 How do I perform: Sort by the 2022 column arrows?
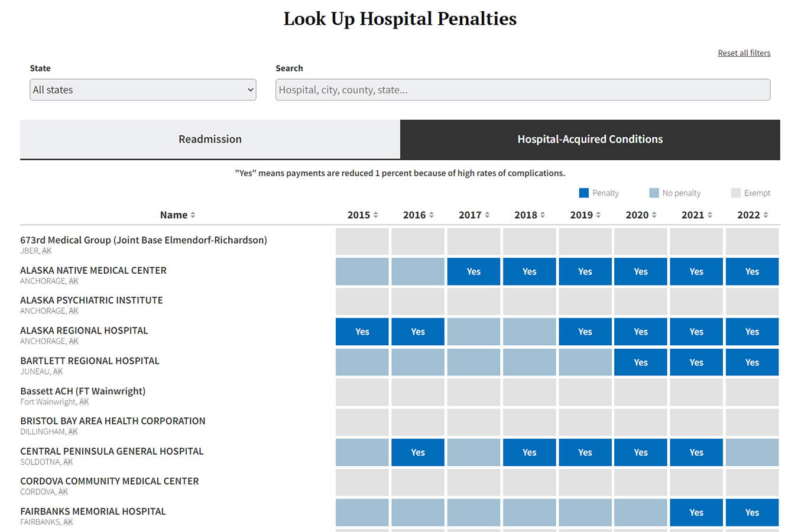765,215
